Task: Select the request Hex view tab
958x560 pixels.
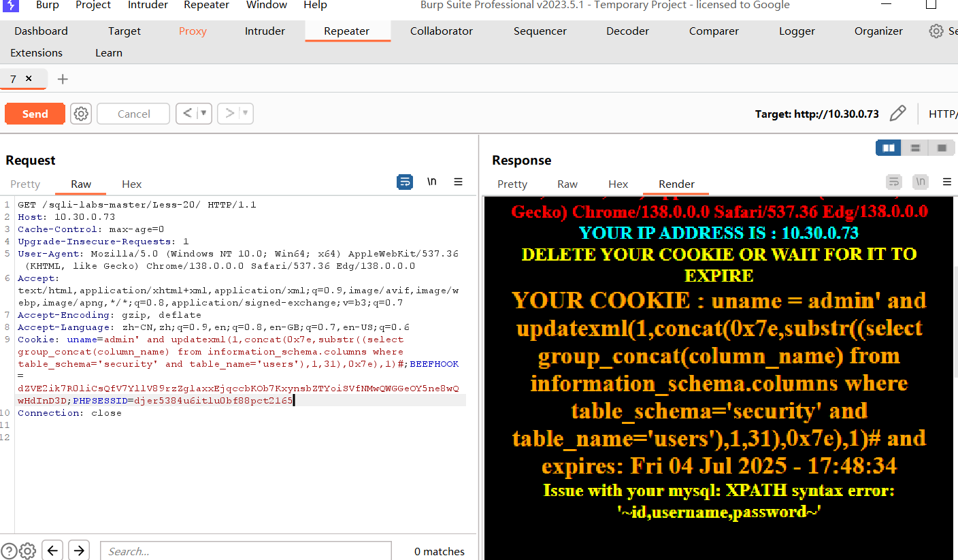Action: pos(132,184)
